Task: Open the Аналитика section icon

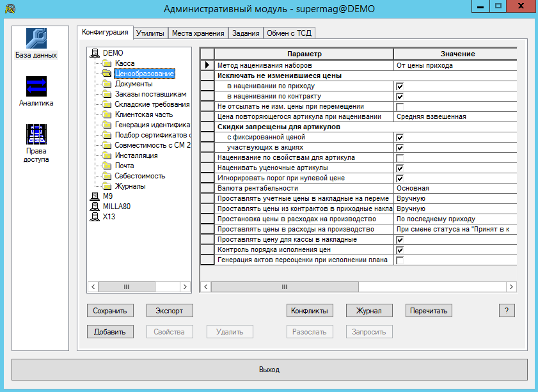Action: [36, 86]
